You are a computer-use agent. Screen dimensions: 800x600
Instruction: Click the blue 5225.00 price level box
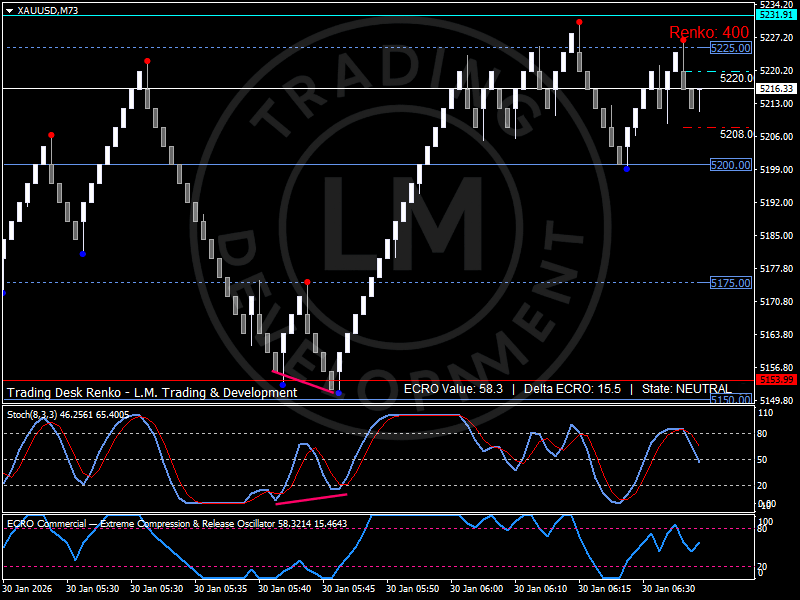coord(730,47)
